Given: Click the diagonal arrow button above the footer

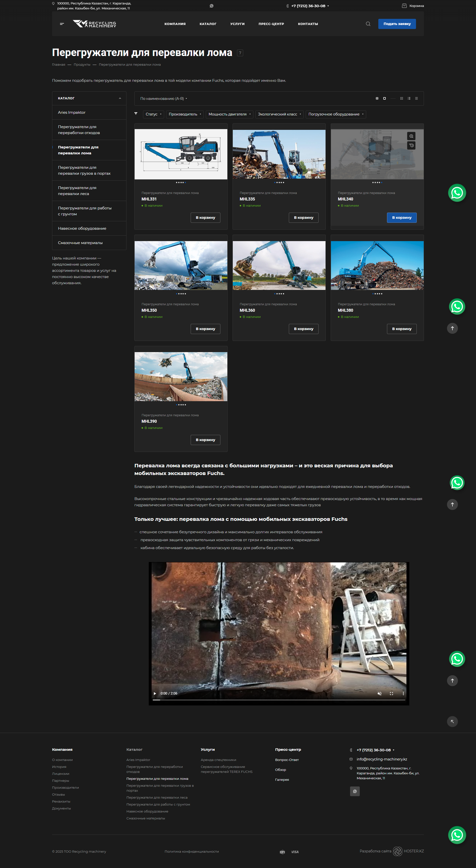Looking at the screenshot, I should click(x=452, y=721).
